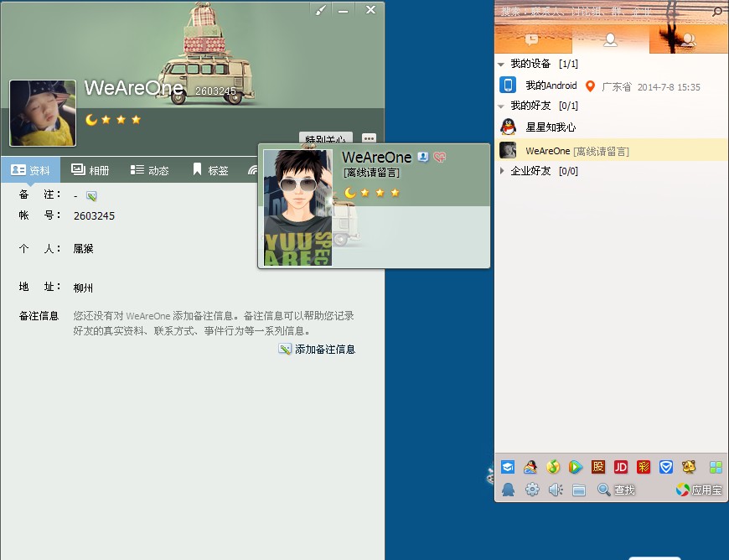Click the 查找 find button
Image resolution: width=729 pixels, height=560 pixels.
(x=616, y=490)
